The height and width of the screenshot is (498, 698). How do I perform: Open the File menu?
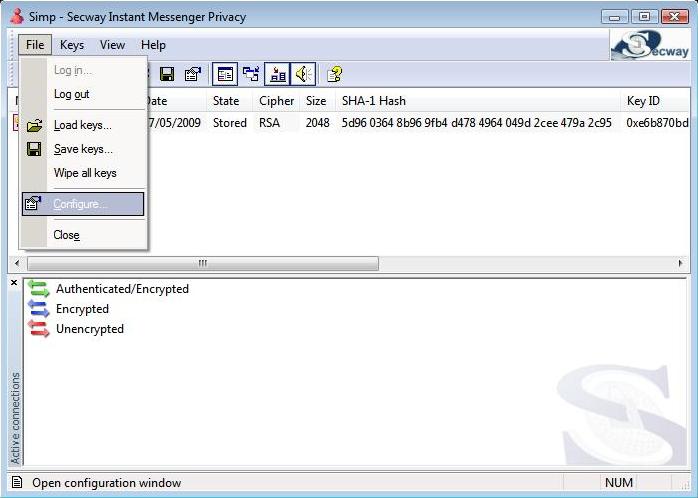[x=35, y=45]
